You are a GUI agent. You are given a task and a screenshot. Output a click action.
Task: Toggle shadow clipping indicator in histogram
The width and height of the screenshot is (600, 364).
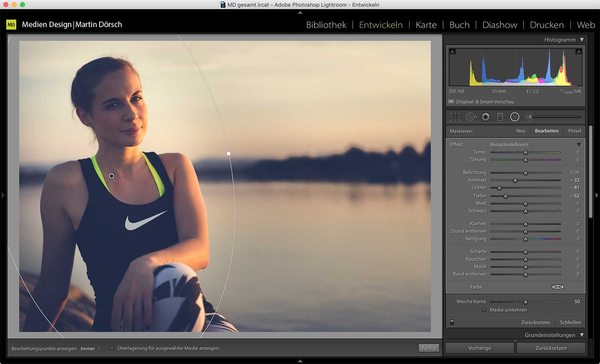[452, 51]
